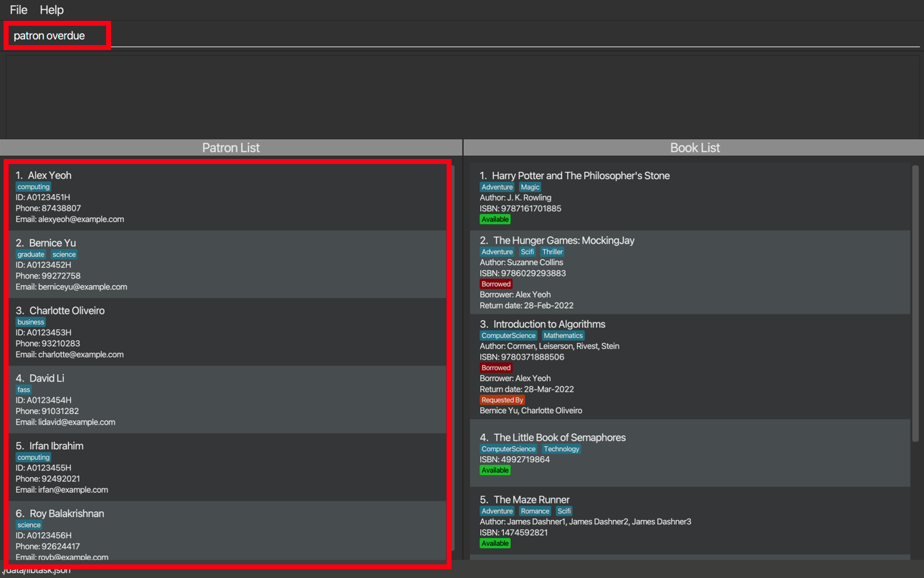Click email lidavid@example.com
924x578 pixels.
65,422
